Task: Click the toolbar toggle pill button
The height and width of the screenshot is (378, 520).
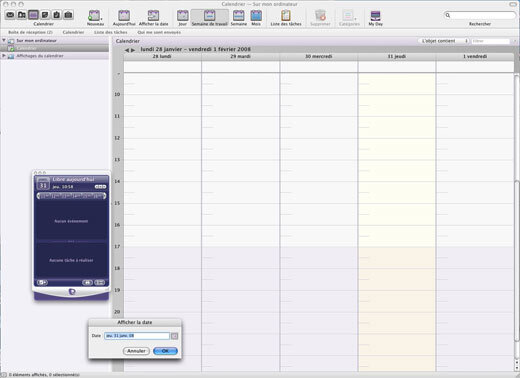Action: pos(513,4)
